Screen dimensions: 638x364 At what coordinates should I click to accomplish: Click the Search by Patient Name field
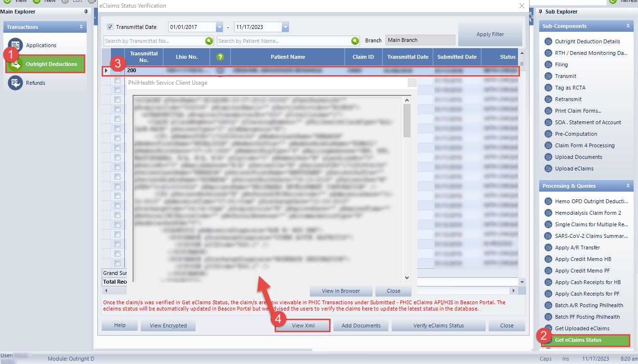click(x=284, y=41)
